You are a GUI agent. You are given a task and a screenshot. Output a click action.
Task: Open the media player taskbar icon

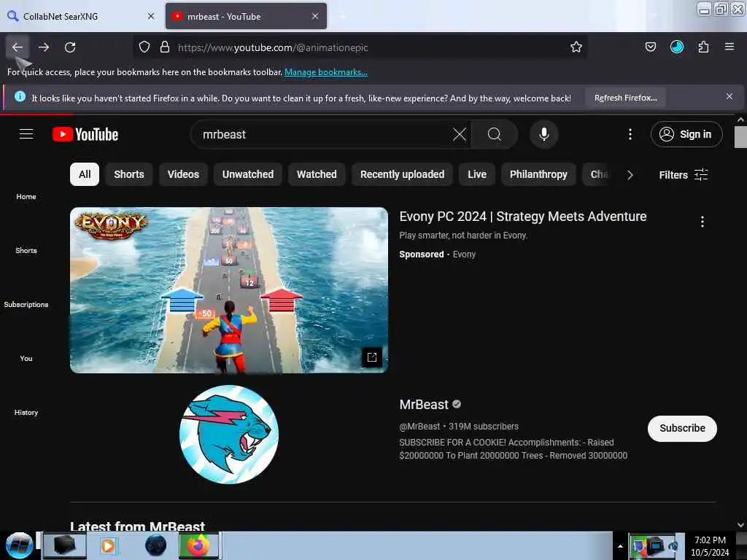[108, 545]
